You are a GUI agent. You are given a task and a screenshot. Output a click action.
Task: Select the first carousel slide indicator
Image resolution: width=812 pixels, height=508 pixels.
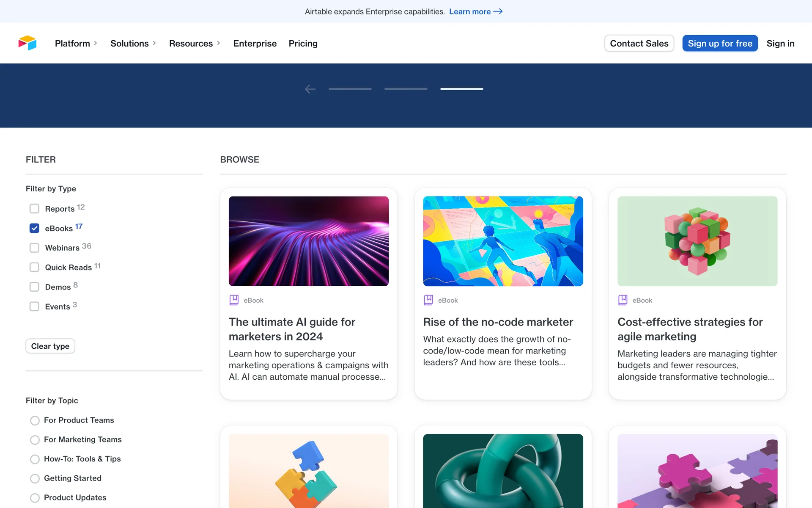click(350, 89)
